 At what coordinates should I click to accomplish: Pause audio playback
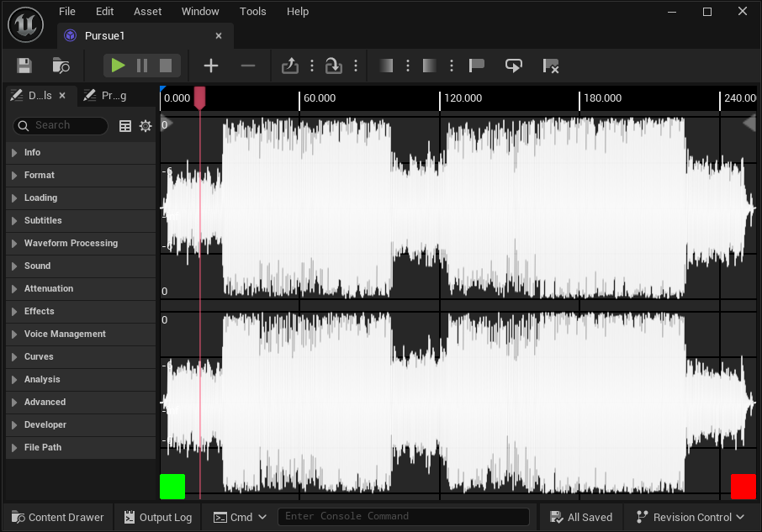point(142,66)
